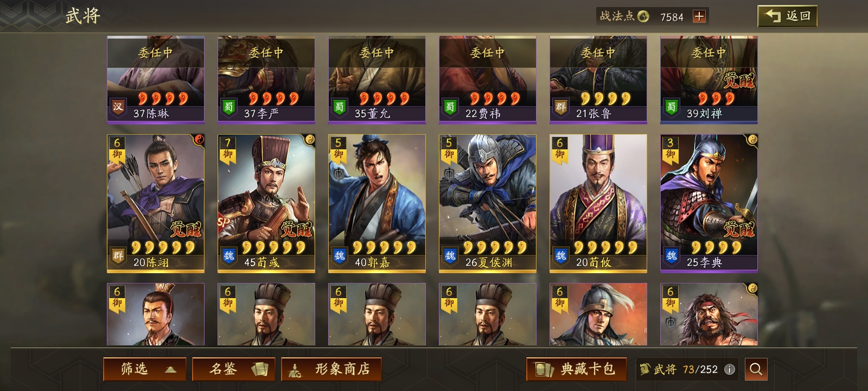The width and height of the screenshot is (868, 391).
Task: Click the 返回 back button
Action: click(787, 16)
